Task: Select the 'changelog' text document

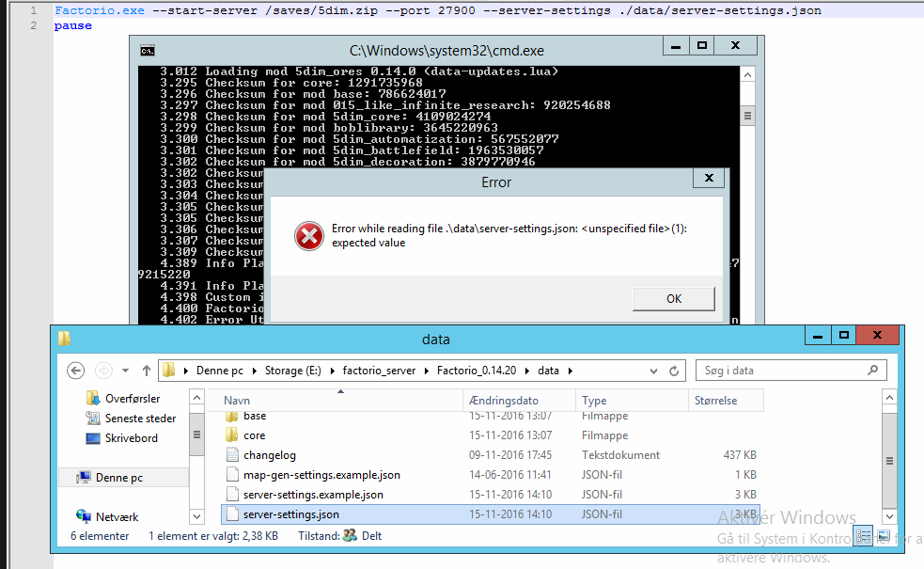Action: [x=491, y=455]
